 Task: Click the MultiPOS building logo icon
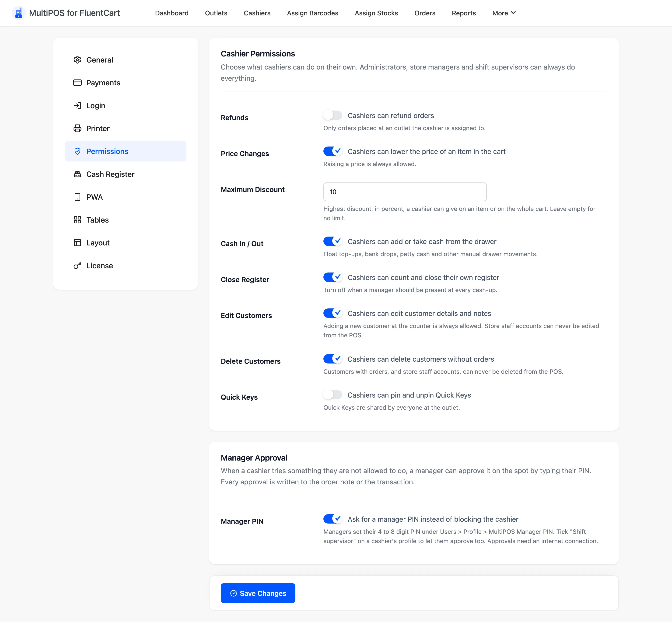click(x=18, y=13)
